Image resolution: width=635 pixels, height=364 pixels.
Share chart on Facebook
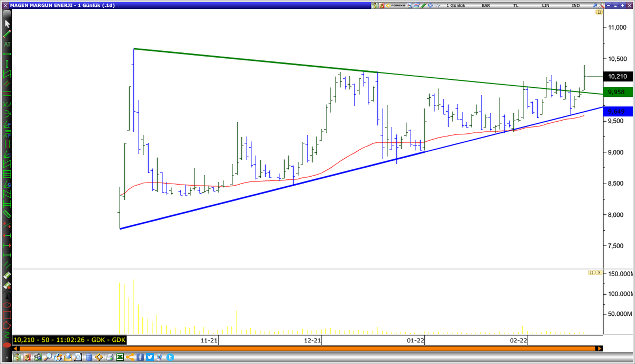tap(140, 357)
